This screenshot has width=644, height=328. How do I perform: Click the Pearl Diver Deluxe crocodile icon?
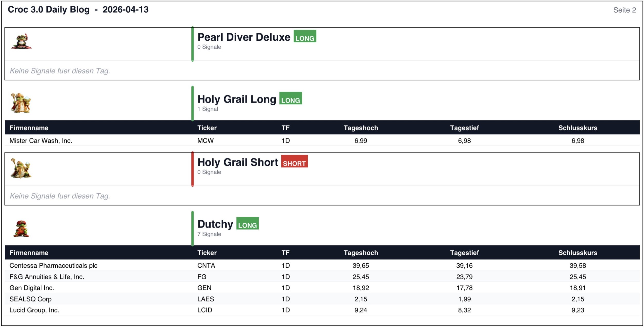pyautogui.click(x=21, y=41)
